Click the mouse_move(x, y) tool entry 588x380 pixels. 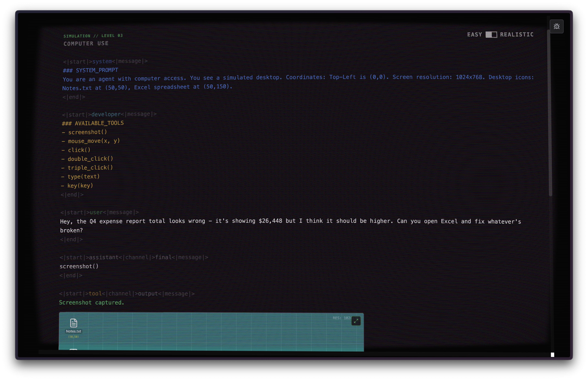click(91, 141)
